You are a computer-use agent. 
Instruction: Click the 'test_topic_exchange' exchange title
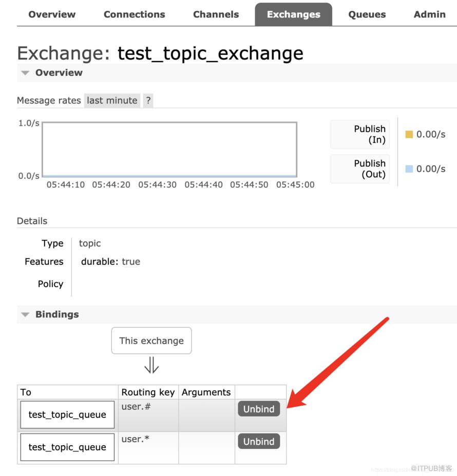click(x=211, y=53)
